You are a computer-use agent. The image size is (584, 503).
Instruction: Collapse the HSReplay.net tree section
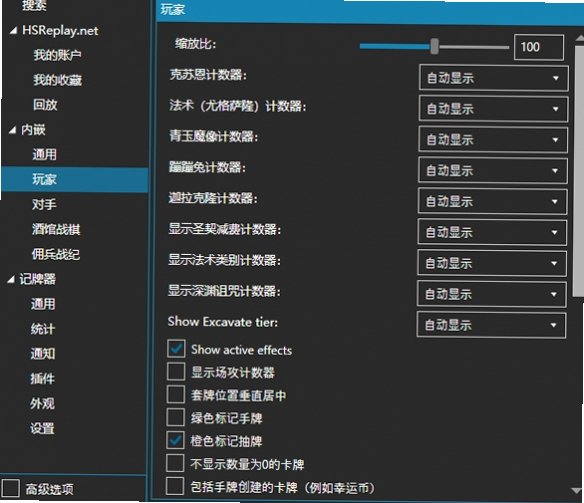13,31
